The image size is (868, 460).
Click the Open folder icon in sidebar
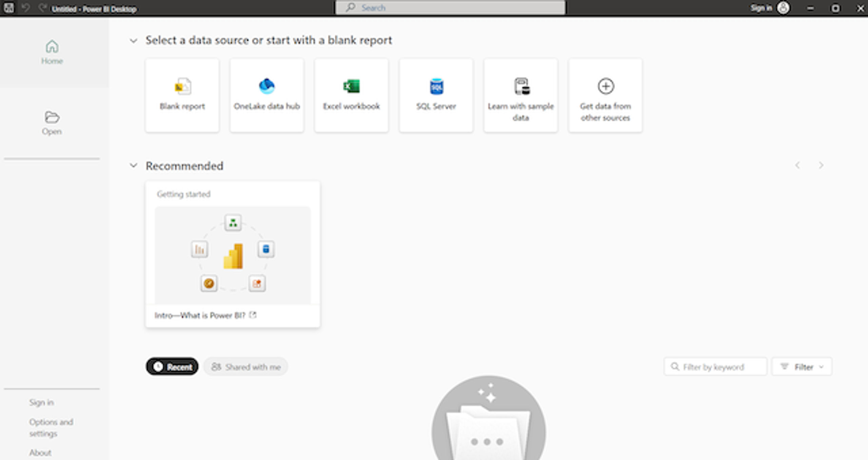(x=52, y=117)
